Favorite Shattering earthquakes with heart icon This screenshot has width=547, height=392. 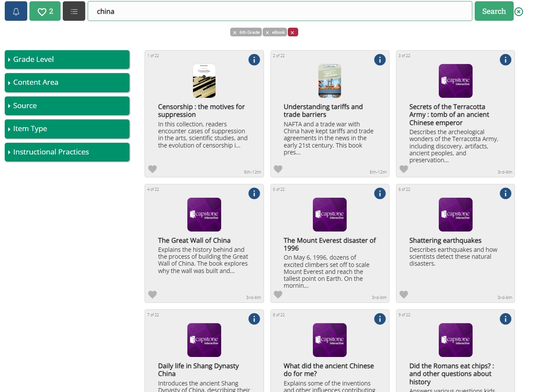(404, 295)
